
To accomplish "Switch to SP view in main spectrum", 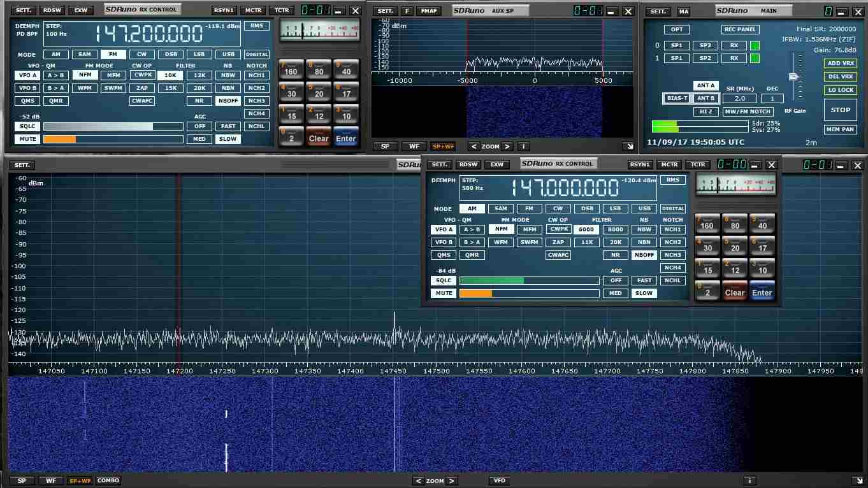I will click(x=22, y=481).
